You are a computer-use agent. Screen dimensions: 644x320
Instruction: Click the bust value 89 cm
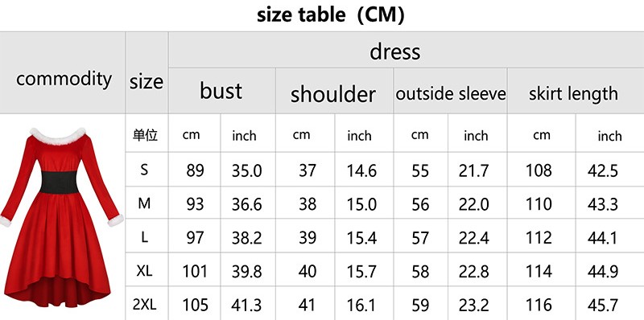195,170
